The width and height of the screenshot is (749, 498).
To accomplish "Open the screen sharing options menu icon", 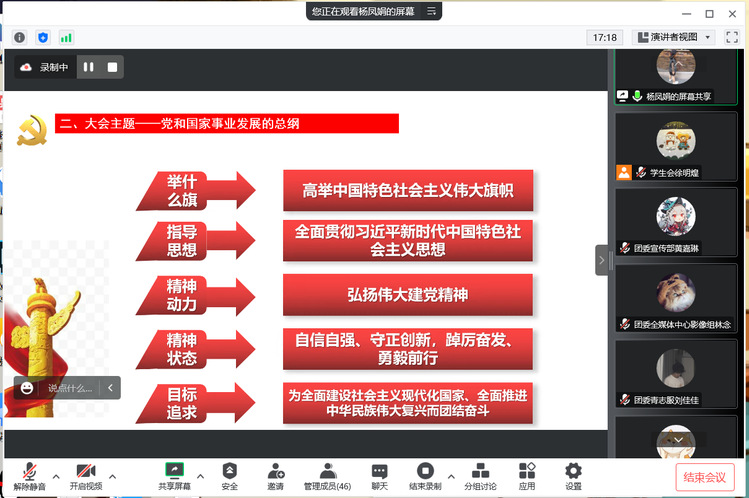I will (x=431, y=11).
